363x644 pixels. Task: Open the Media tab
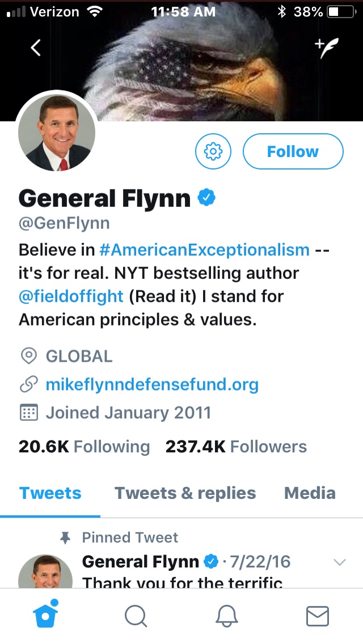310,493
